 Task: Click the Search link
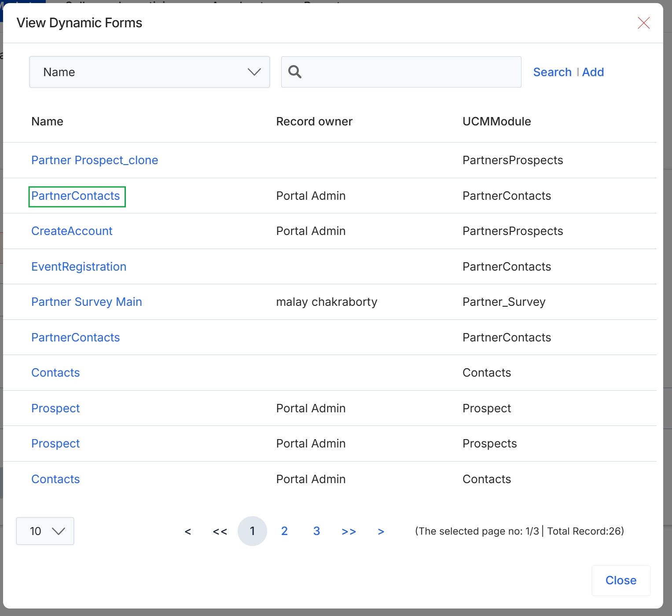(x=552, y=72)
